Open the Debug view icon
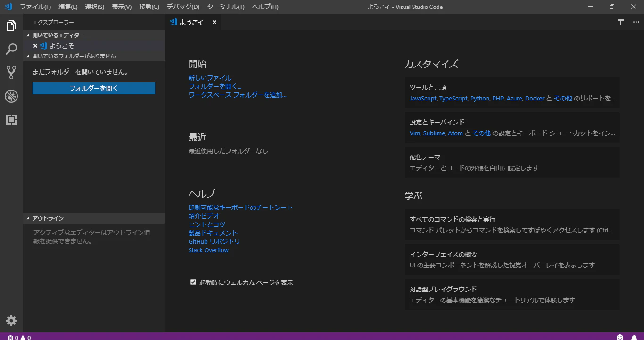The image size is (644, 340). (11, 96)
